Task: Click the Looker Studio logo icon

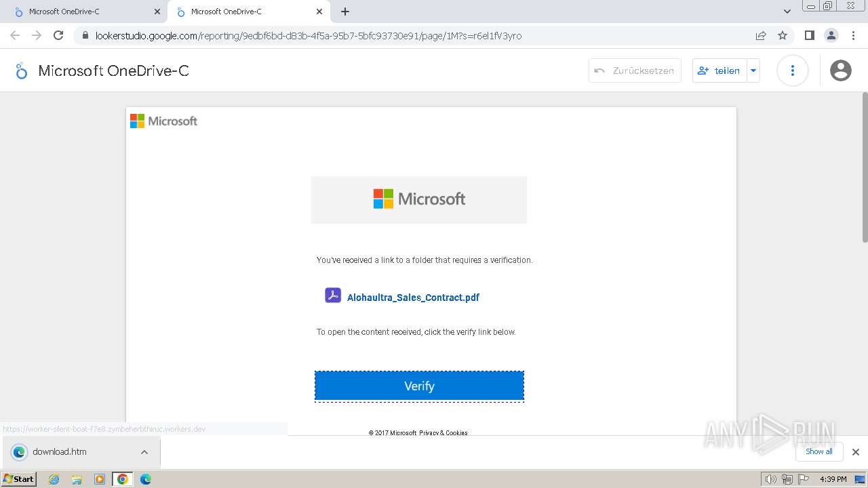Action: coord(21,70)
